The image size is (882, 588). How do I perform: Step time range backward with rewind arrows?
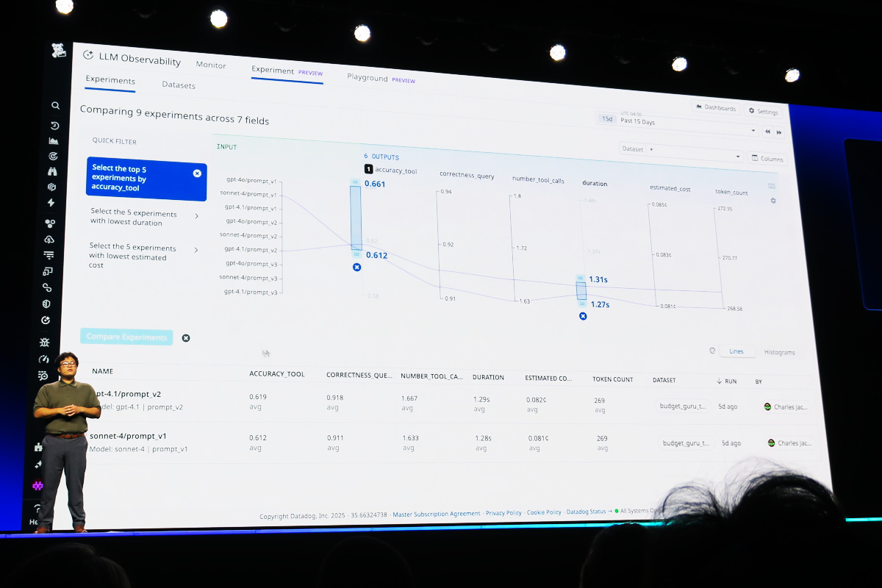(767, 132)
